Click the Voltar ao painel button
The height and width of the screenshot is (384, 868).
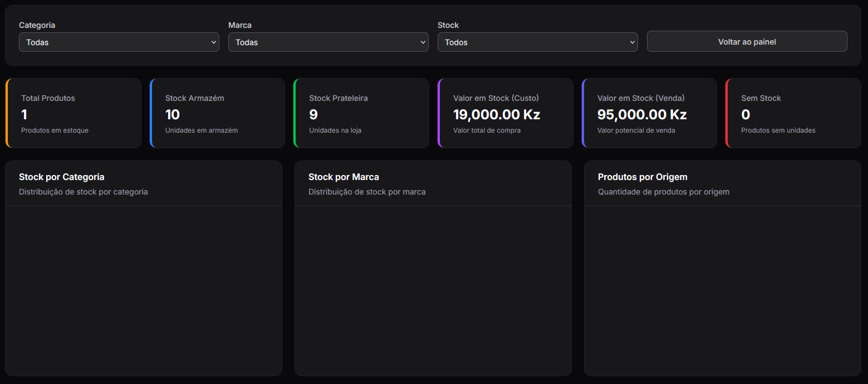(x=747, y=42)
